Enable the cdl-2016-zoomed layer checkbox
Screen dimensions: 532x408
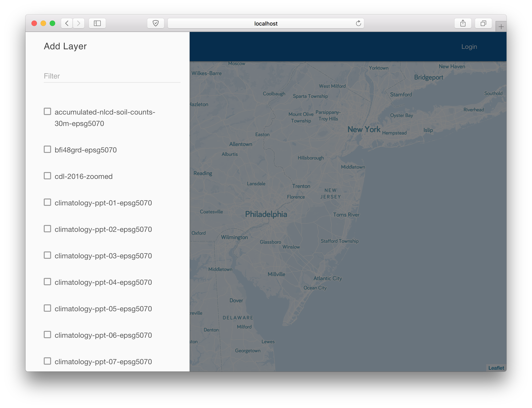(x=48, y=176)
